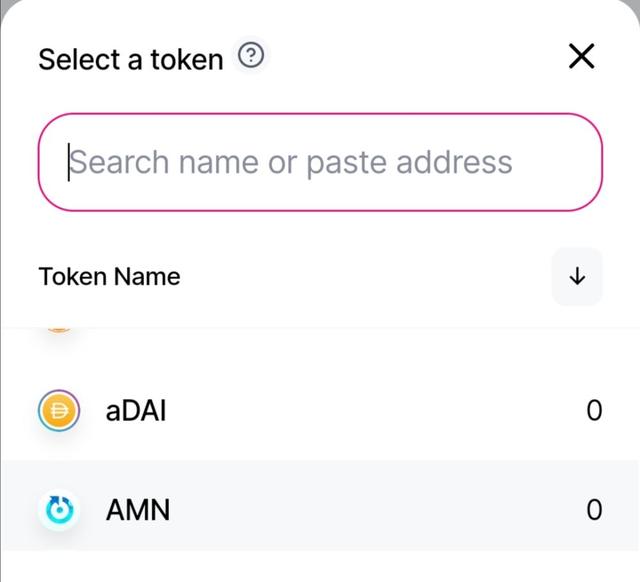
Task: Click the gray placeholder text in search box
Action: pyautogui.click(x=291, y=163)
